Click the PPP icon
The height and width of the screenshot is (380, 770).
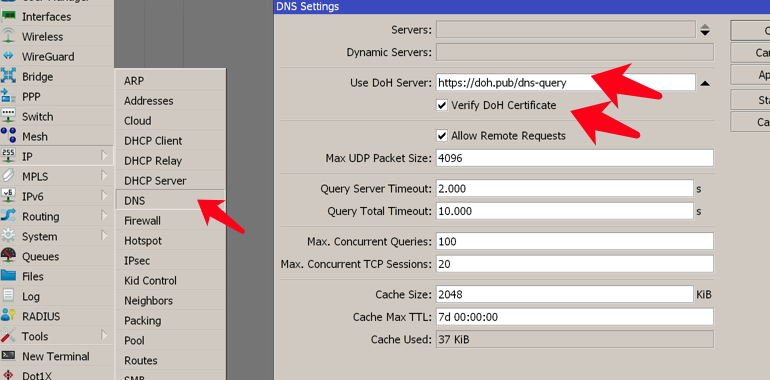(8, 96)
